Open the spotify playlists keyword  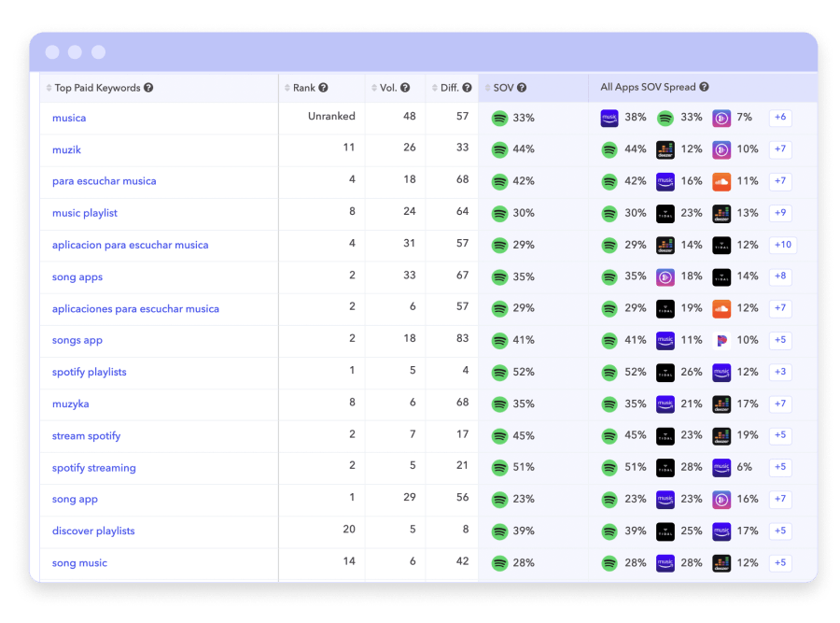point(89,372)
